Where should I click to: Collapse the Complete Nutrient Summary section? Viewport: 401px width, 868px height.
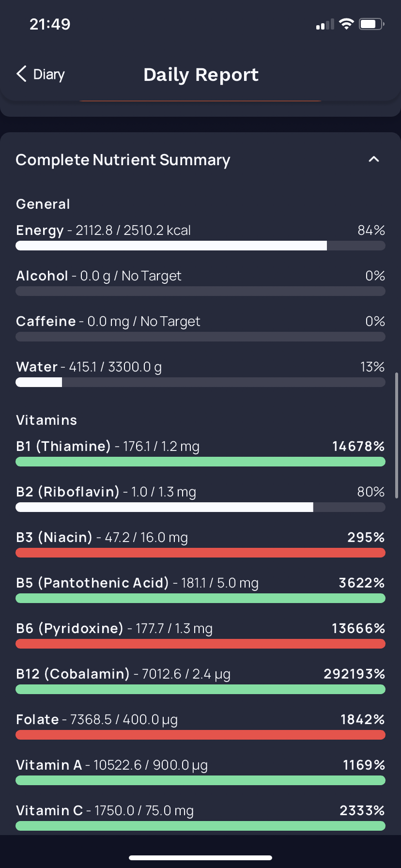[x=374, y=159]
